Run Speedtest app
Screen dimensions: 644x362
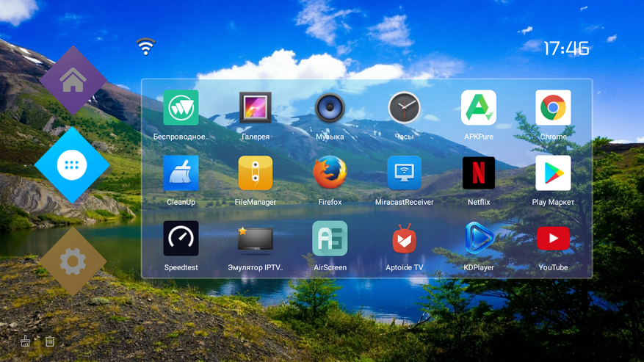coord(181,239)
